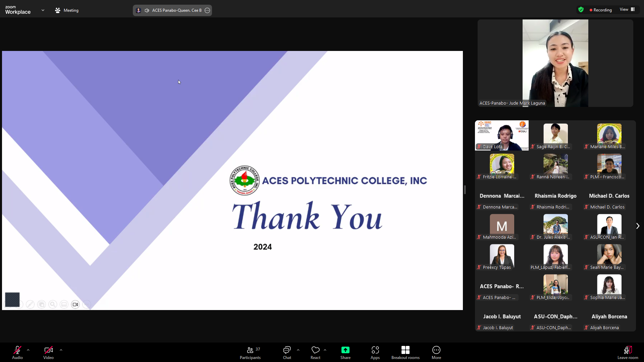The height and width of the screenshot is (362, 644).
Task: Select Dave Lota's video thumbnail
Action: (502, 135)
